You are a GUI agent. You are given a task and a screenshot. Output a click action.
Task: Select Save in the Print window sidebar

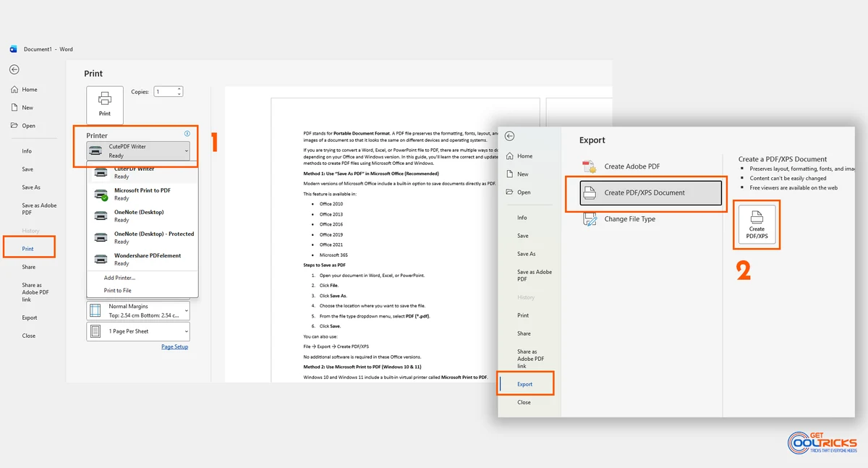click(27, 169)
